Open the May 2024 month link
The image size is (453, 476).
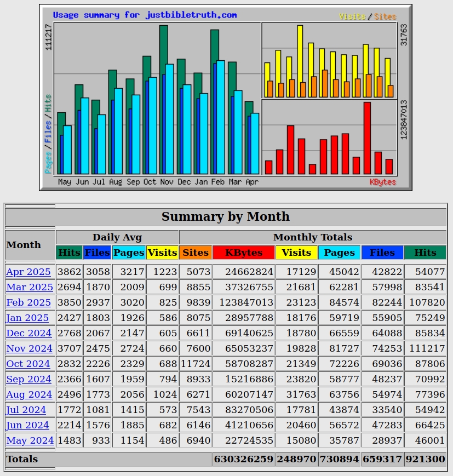click(30, 440)
